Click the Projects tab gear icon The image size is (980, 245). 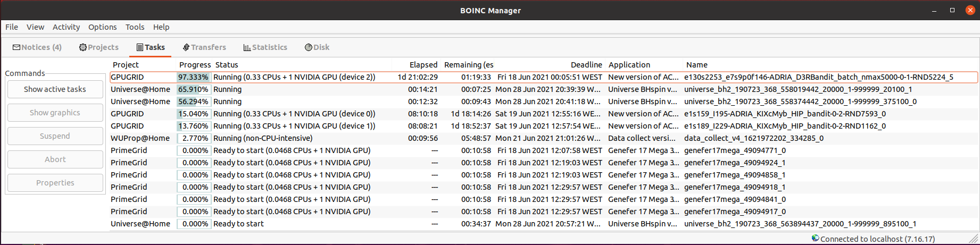point(82,47)
